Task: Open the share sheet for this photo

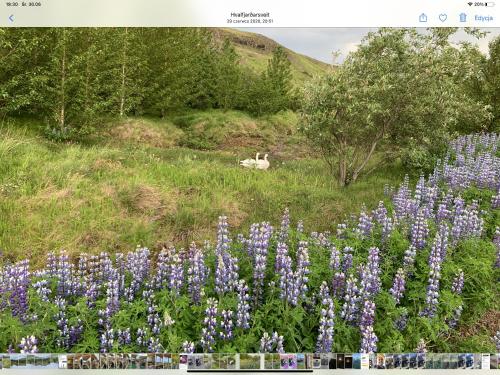Action: pos(423,17)
